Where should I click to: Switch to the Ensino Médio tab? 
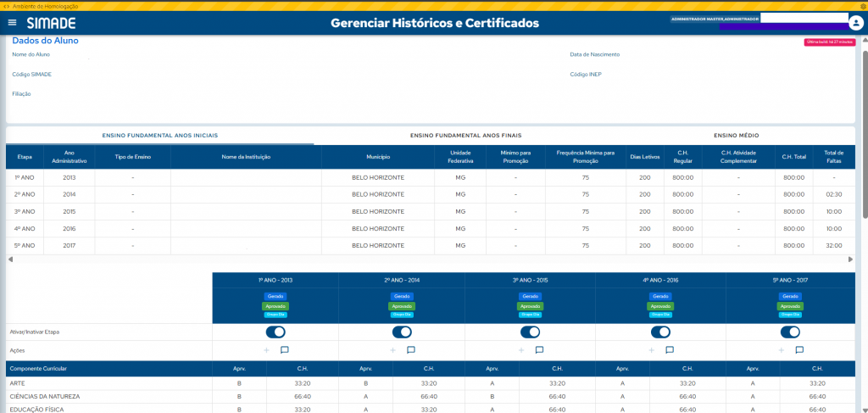tap(736, 136)
